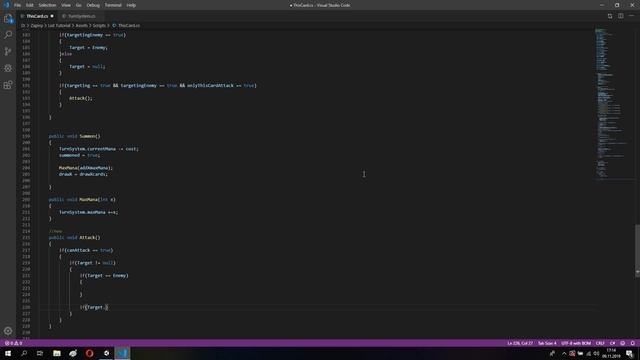This screenshot has height=360, width=640.
Task: Click the 'TurnSystem.currentMana -= cost;' line
Action: (x=99, y=149)
